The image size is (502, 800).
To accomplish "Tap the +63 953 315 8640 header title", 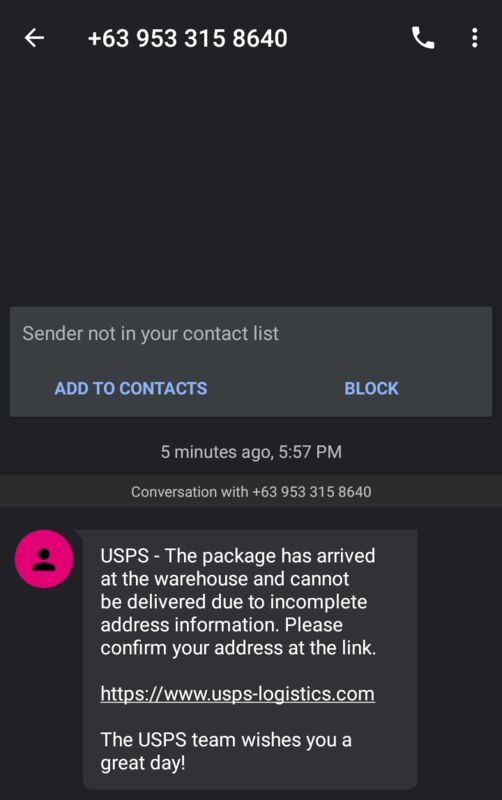I will pyautogui.click(x=188, y=38).
